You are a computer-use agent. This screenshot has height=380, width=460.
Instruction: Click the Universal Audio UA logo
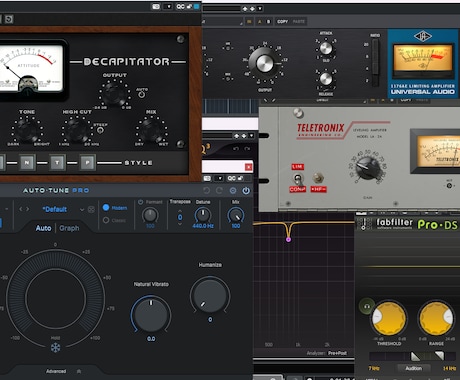pyautogui.click(x=423, y=36)
